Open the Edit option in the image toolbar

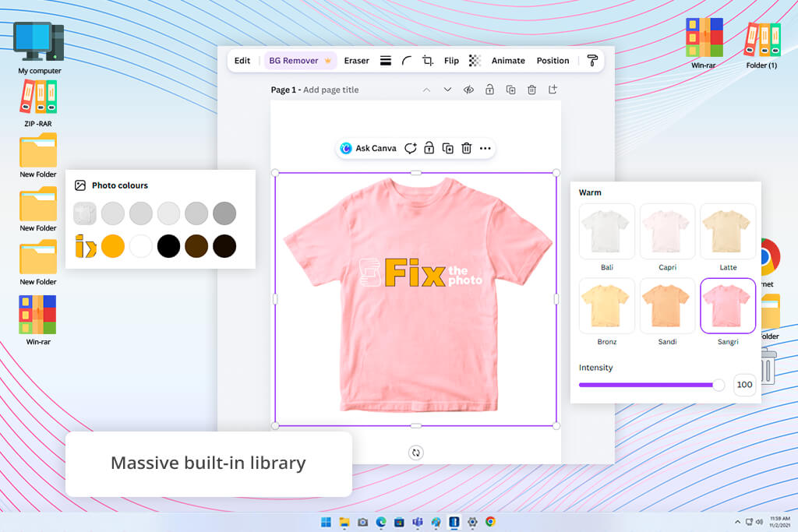242,61
